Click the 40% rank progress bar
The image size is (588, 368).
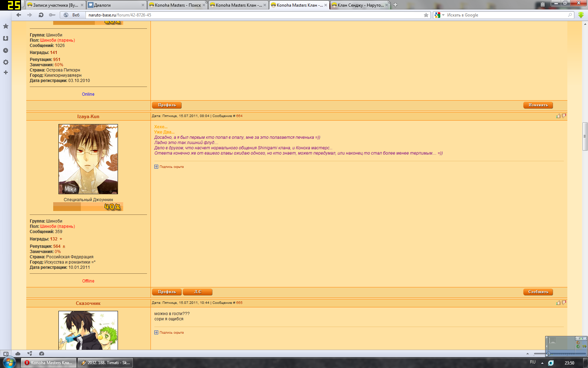pyautogui.click(x=88, y=207)
